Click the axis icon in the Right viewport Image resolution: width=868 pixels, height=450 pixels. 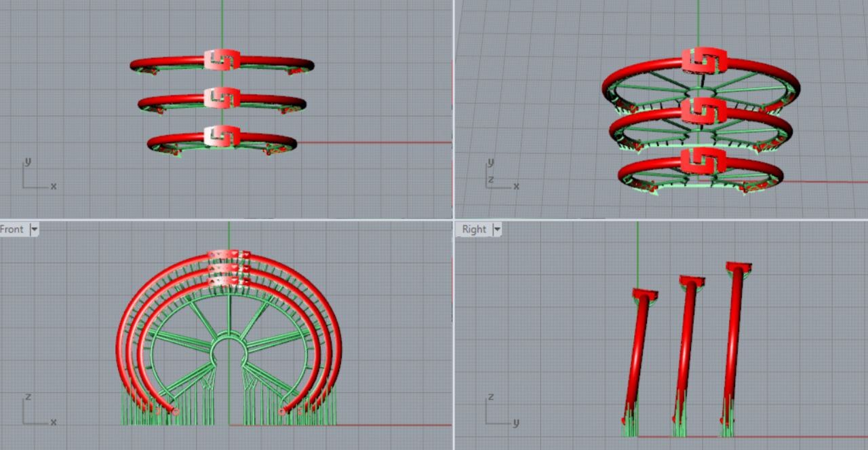pos(498,411)
